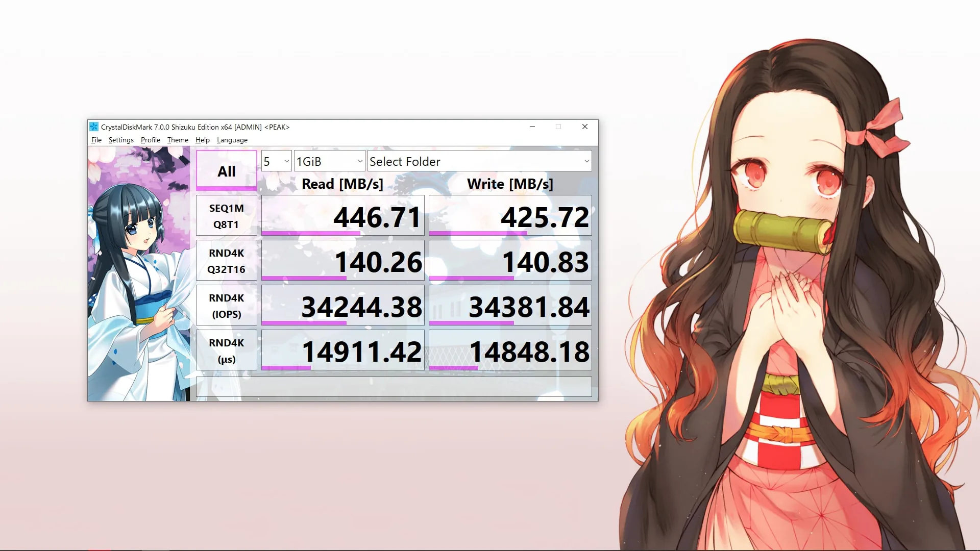Screen dimensions: 980x551
Task: Start the SEQ1M Q8T1 test
Action: coord(227,215)
